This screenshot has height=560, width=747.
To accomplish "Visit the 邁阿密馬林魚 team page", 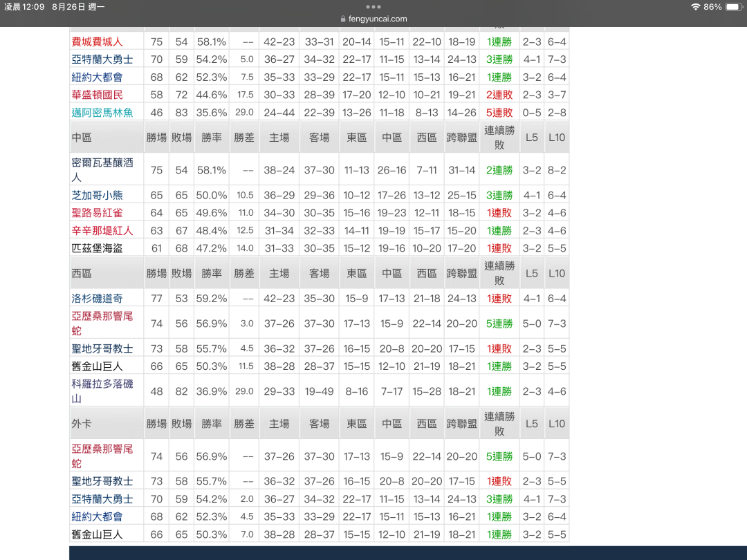I will click(x=102, y=113).
